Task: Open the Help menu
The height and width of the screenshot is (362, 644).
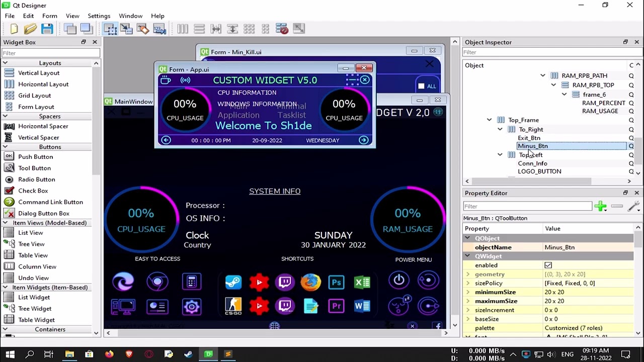Action: [x=157, y=16]
